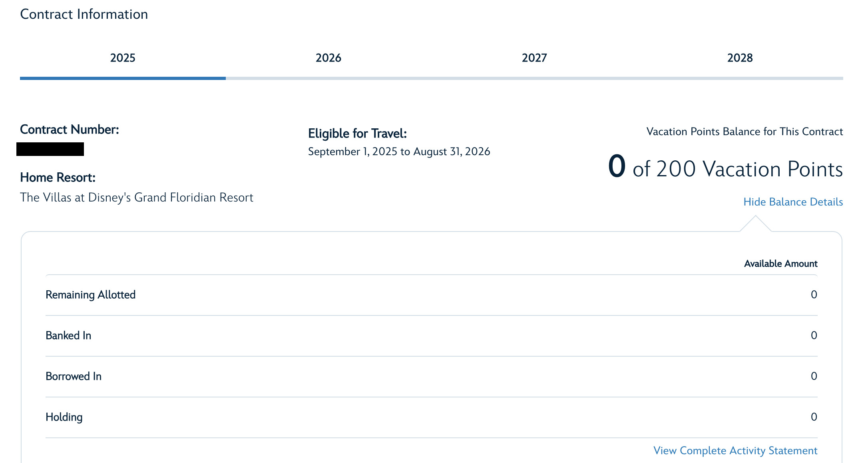This screenshot has width=868, height=463.
Task: Click the Contract Number label
Action: coord(70,130)
